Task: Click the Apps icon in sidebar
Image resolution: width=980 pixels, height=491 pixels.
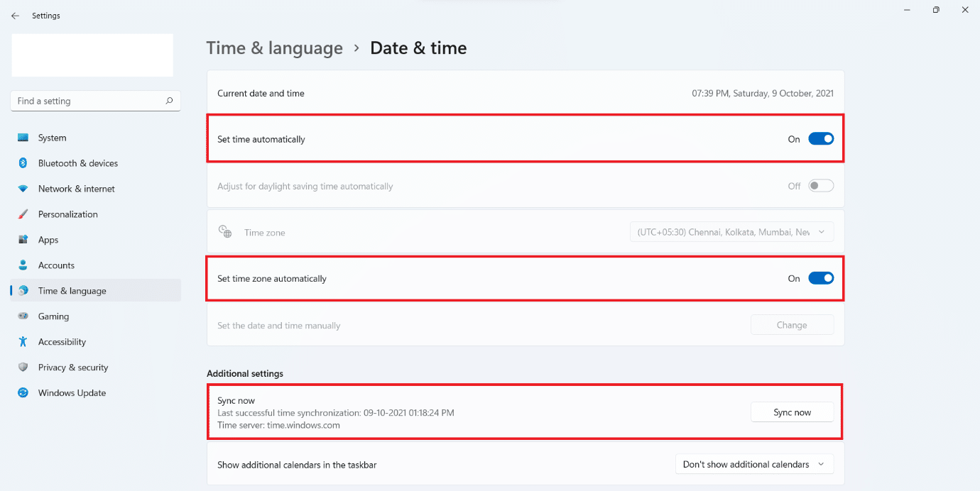Action: pyautogui.click(x=23, y=240)
